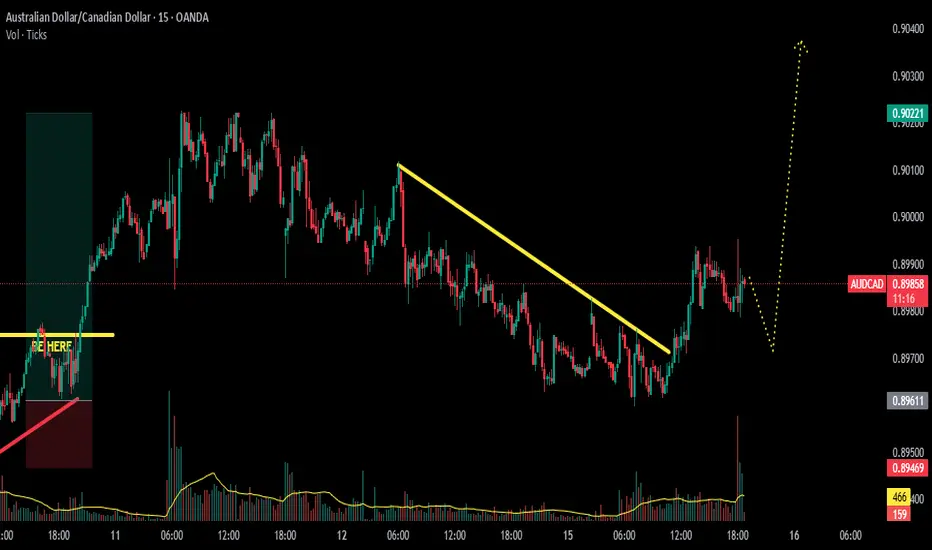Screen dimensions: 932x550
Task: Select the green long position profit zone
Action: 59,256
